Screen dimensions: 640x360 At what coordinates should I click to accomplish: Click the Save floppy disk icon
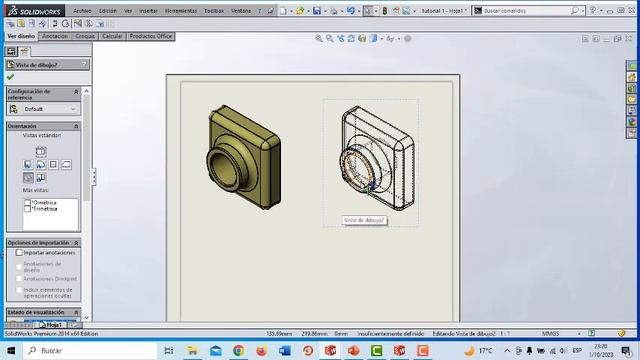tap(317, 11)
